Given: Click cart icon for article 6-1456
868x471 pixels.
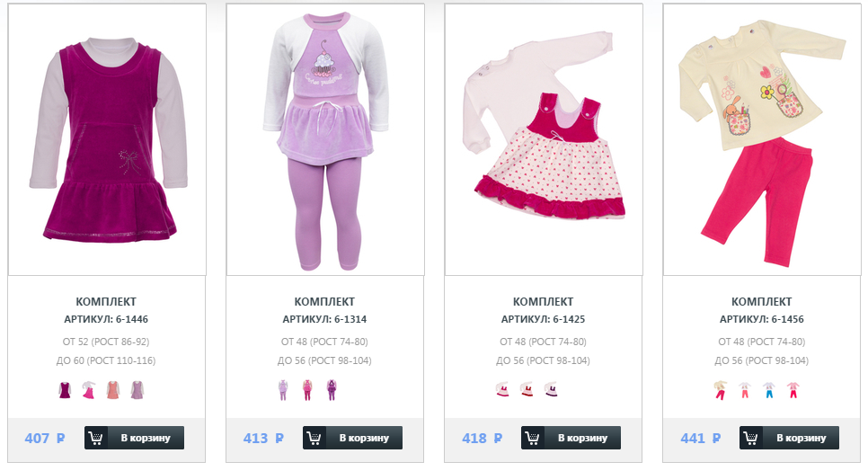Looking at the screenshot, I should click(x=751, y=438).
